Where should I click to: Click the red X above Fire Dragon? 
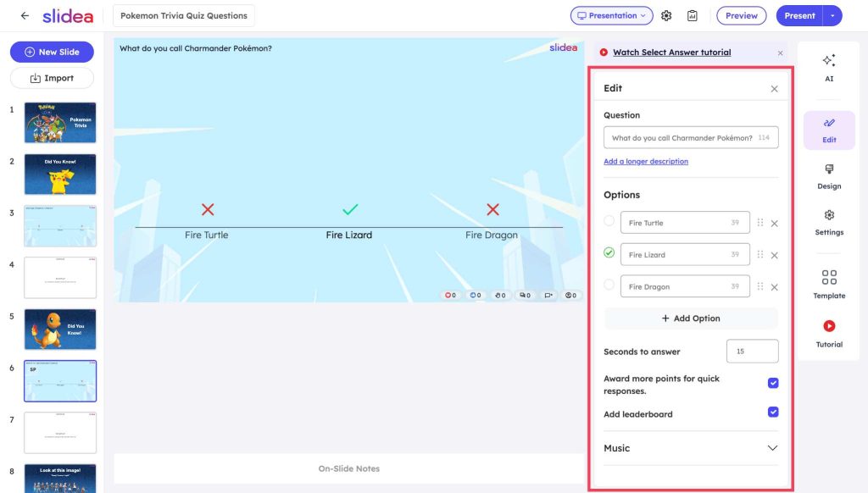tap(492, 209)
